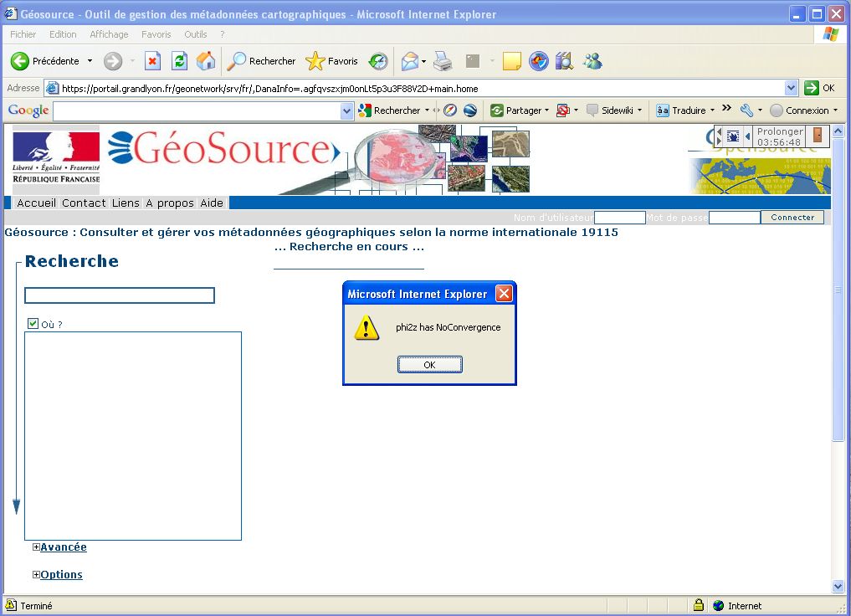The height and width of the screenshot is (616, 851).
Task: Open the Favoris menu
Action: tap(156, 34)
